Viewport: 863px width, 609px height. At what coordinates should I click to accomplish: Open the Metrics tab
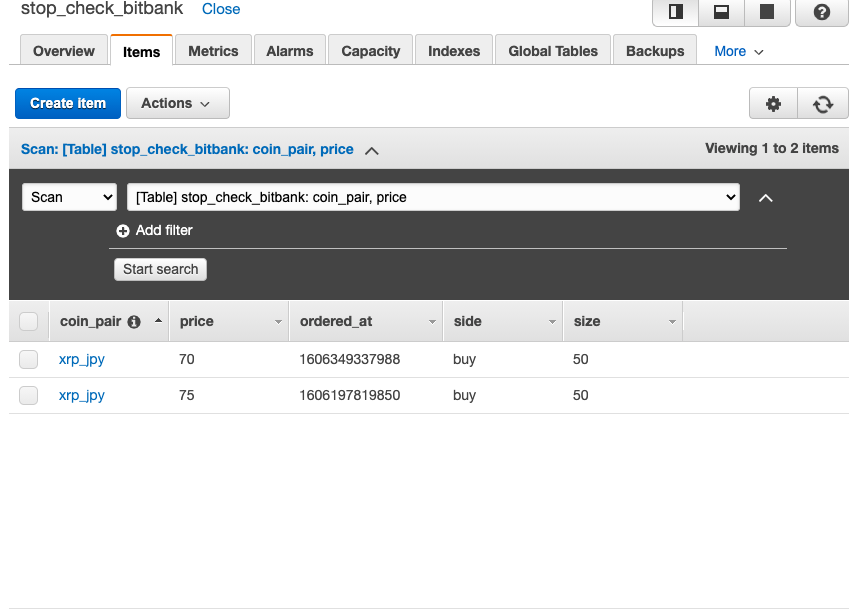click(213, 51)
